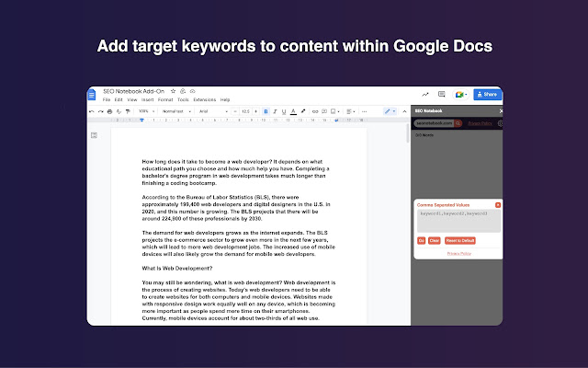This screenshot has height=368, width=588.
Task: Click the red search icon in sidebar
Action: click(x=458, y=123)
